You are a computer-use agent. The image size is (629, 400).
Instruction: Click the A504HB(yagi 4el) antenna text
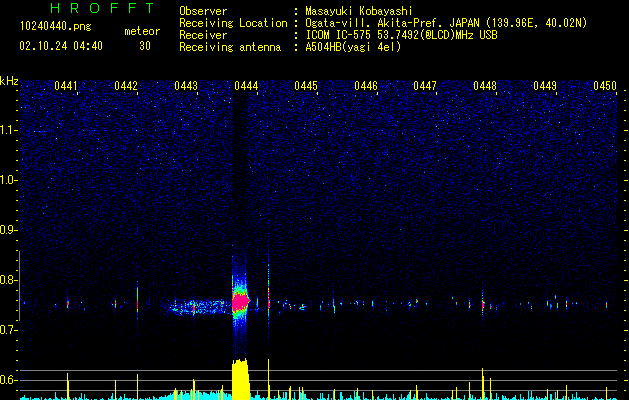pos(353,47)
